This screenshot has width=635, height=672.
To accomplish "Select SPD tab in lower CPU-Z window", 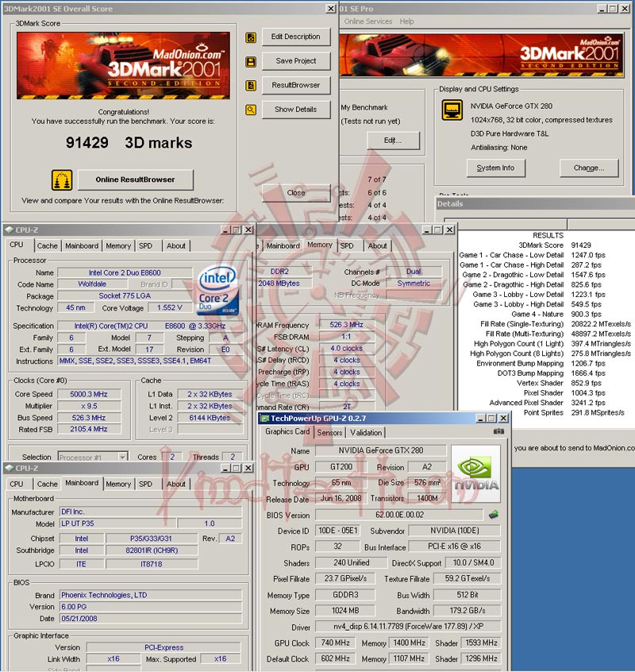I will (145, 484).
